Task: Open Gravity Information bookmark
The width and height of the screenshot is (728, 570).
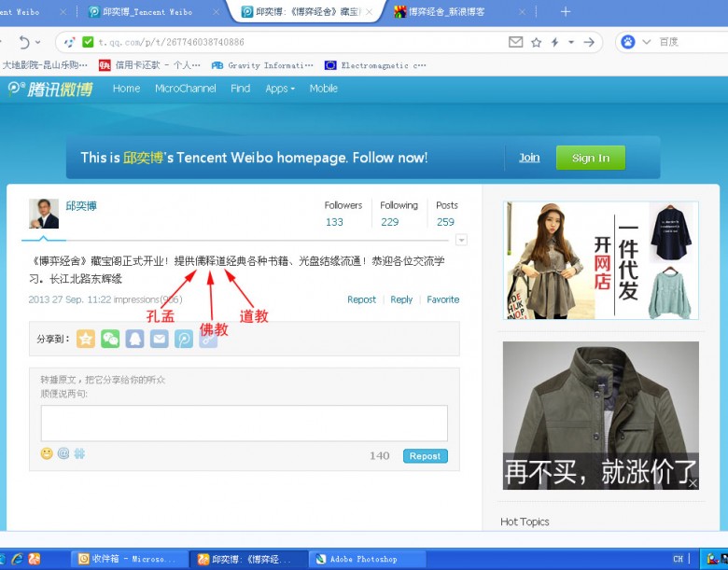Action: point(262,65)
